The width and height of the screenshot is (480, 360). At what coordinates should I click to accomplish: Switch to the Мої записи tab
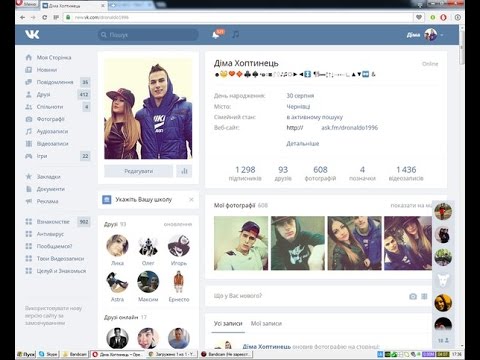pyautogui.click(x=266, y=323)
